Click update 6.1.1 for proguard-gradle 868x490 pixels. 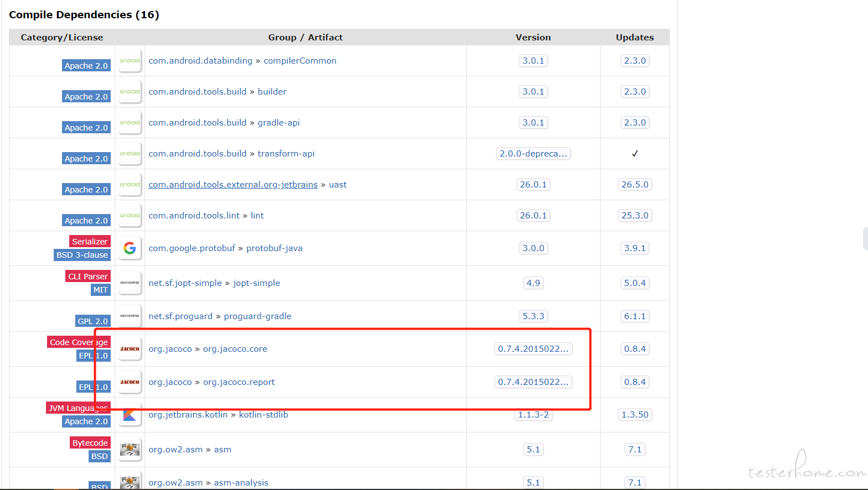click(635, 316)
